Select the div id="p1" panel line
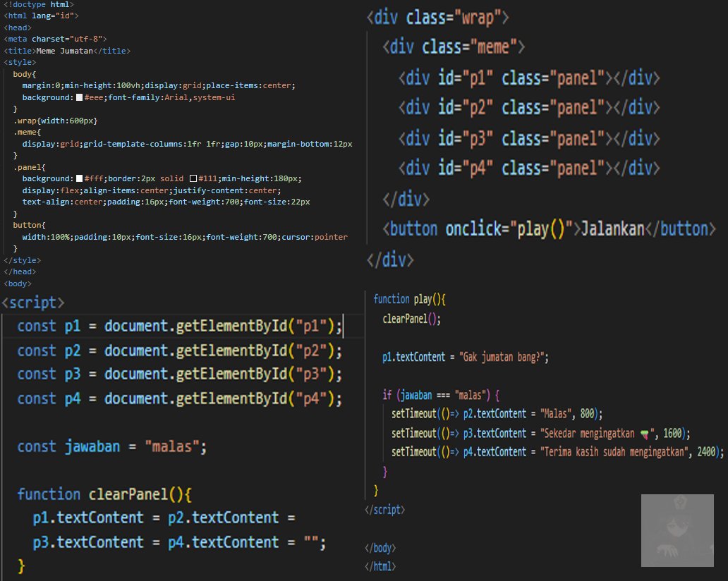This screenshot has height=581, width=728. [529, 78]
